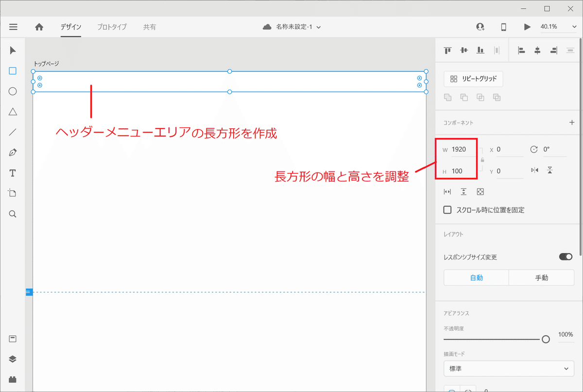Turn off レスポンシブサイズ変更 switch

(566, 256)
